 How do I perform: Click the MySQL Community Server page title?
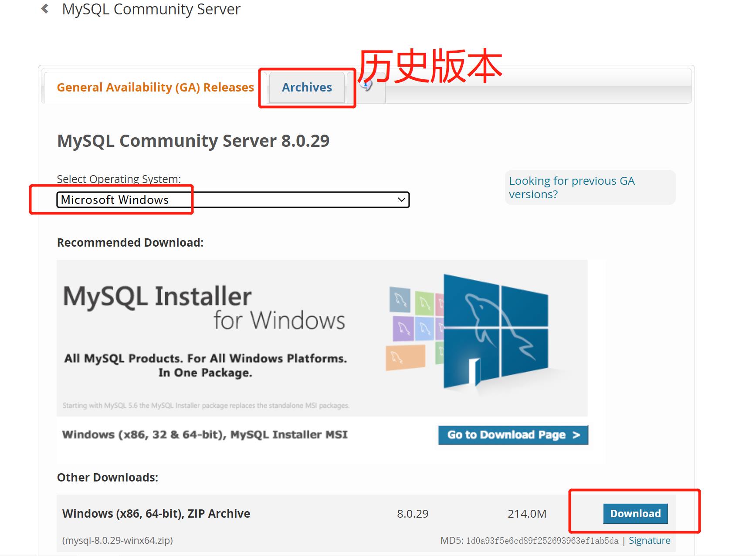pos(151,9)
